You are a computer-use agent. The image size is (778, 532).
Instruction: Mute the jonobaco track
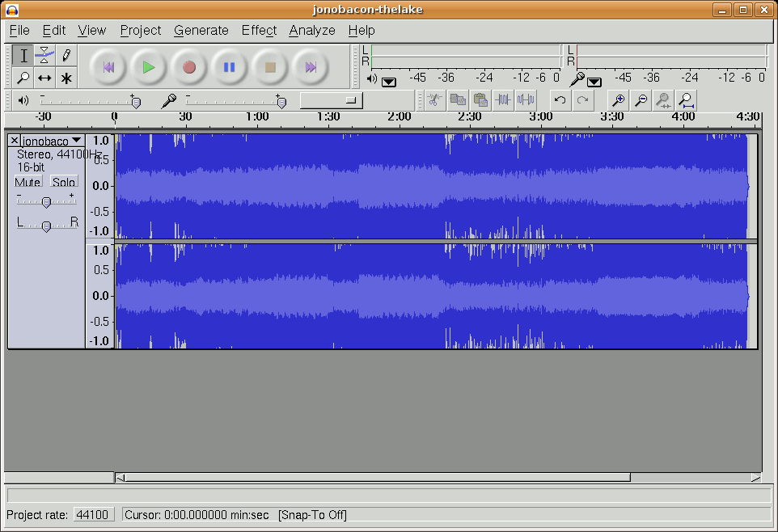coord(27,182)
